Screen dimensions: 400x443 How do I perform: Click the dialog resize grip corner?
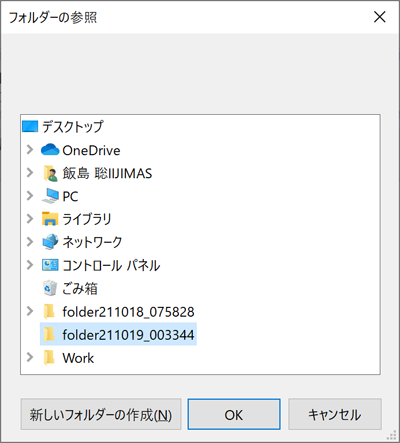coord(392,435)
